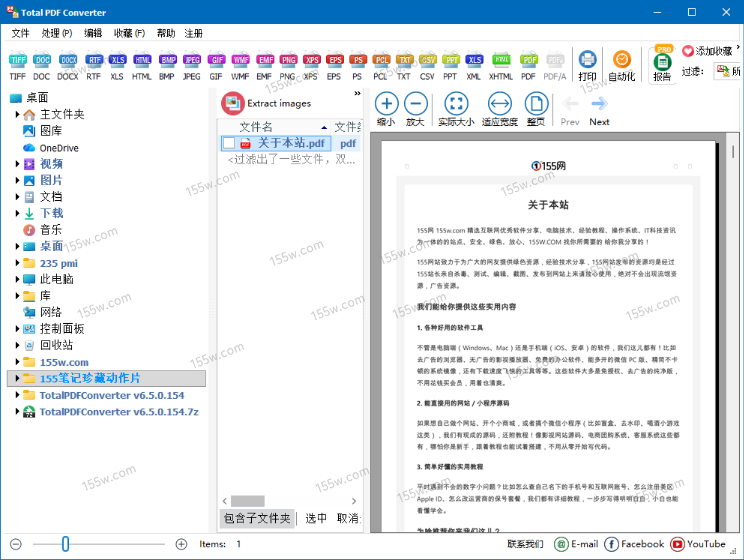
Task: Click the DOCX conversion format icon
Action: click(x=68, y=61)
